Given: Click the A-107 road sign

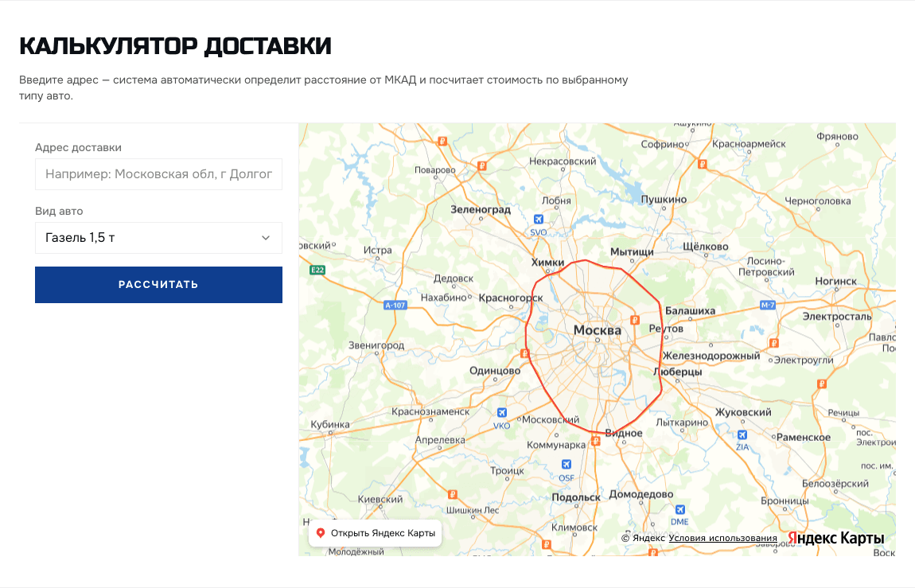Looking at the screenshot, I should [395, 305].
